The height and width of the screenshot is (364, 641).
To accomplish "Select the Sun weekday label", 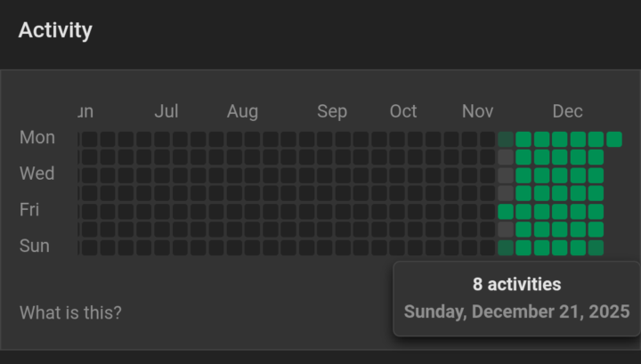I will [35, 247].
